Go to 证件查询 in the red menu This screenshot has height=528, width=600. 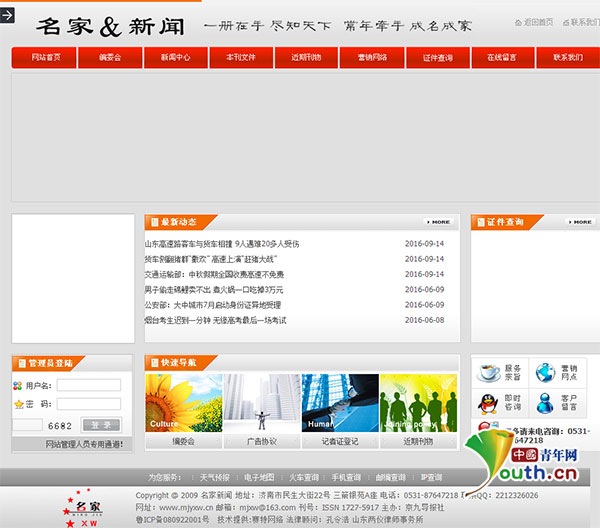(437, 58)
